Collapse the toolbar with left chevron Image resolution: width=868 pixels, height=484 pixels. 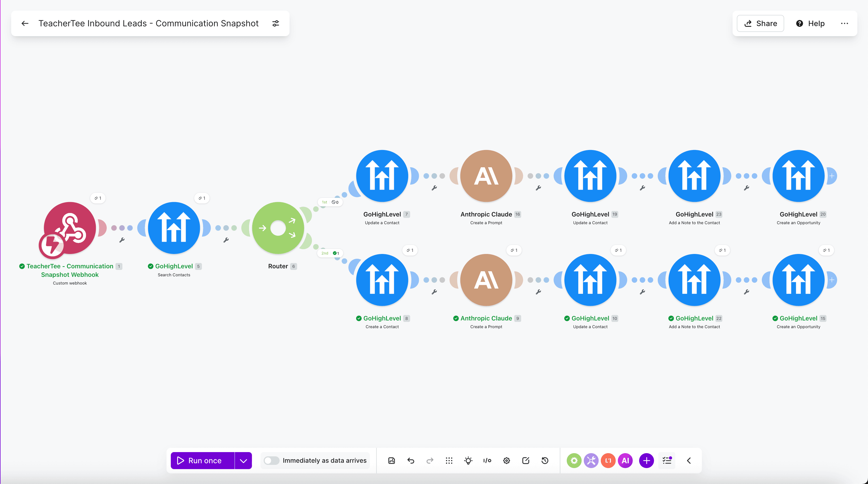tap(689, 460)
